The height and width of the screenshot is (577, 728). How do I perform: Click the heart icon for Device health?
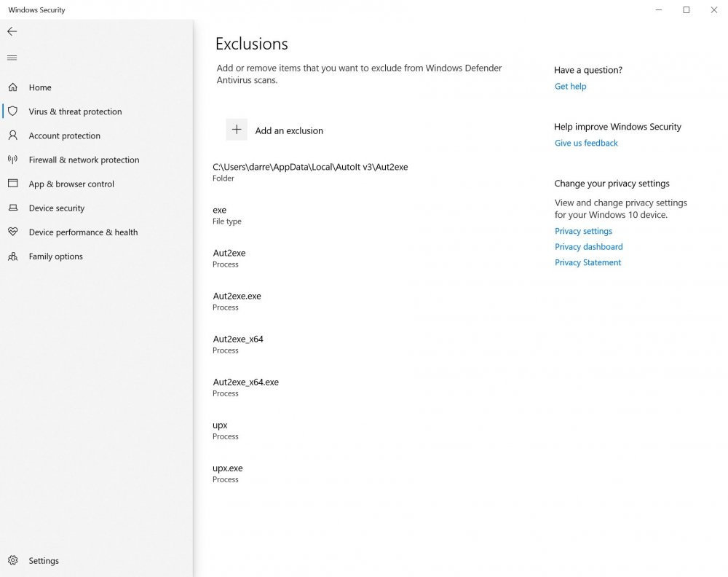13,232
